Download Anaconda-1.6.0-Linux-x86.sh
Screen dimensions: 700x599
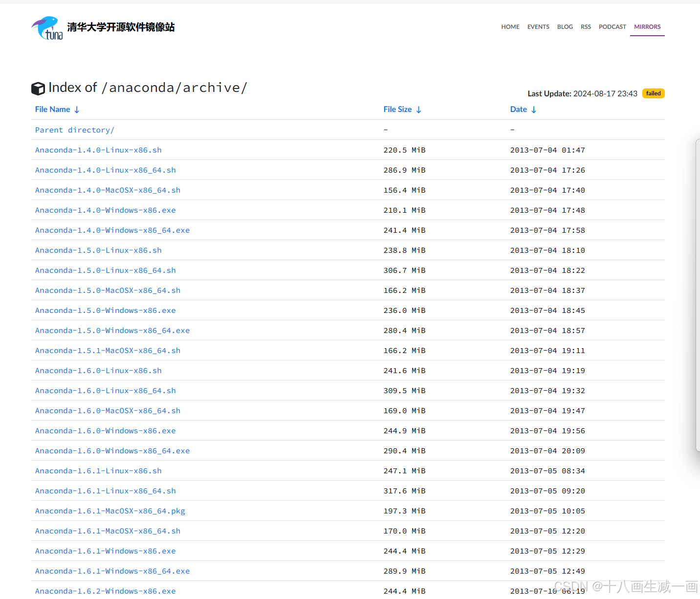98,371
